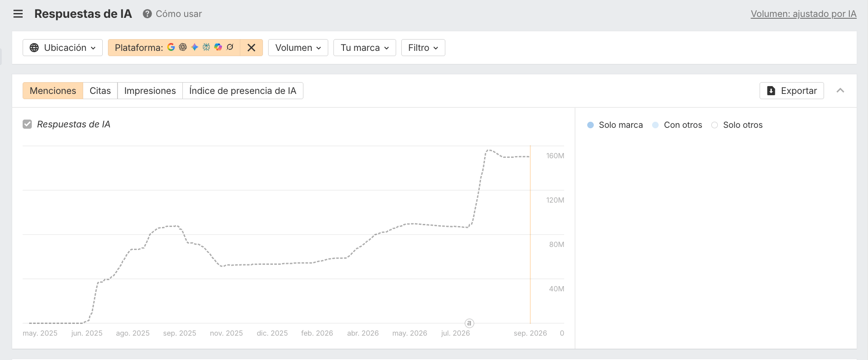Click the 120M y-axis label

pos(555,200)
